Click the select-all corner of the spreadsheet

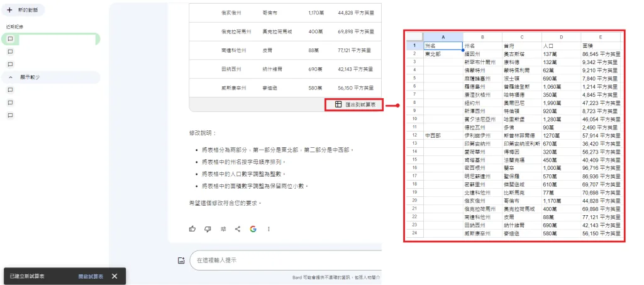coord(415,37)
